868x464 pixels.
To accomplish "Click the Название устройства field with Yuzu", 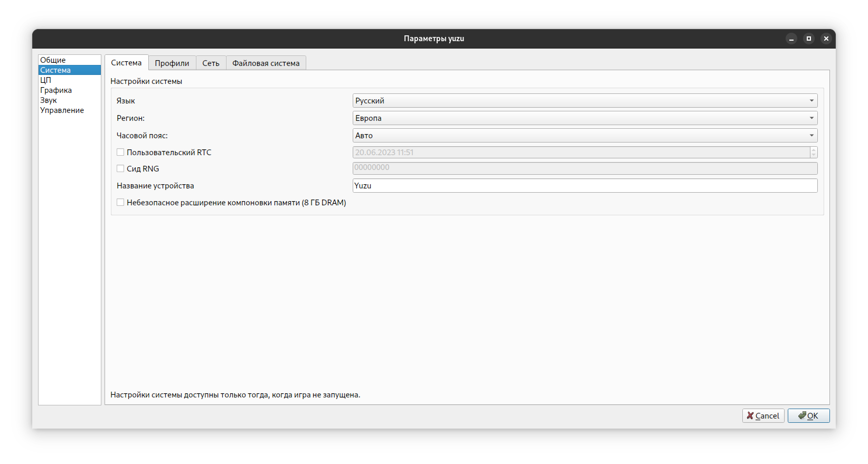I will [585, 186].
